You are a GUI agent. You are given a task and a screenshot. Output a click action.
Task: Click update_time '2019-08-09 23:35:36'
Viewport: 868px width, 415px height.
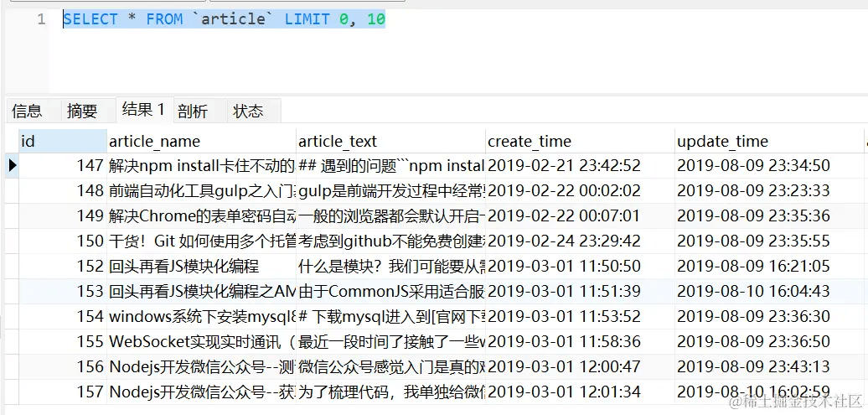[x=769, y=215]
